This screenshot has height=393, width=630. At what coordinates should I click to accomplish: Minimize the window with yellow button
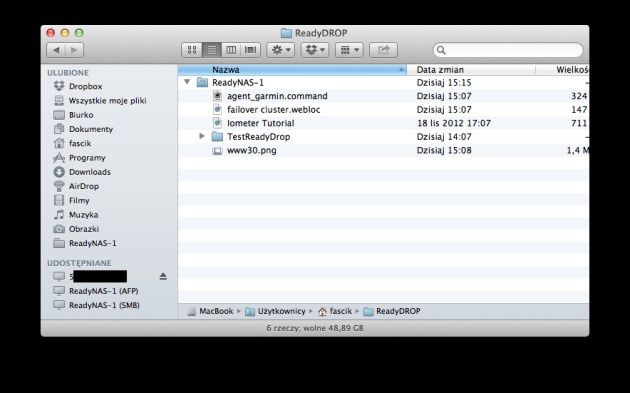tap(65, 33)
